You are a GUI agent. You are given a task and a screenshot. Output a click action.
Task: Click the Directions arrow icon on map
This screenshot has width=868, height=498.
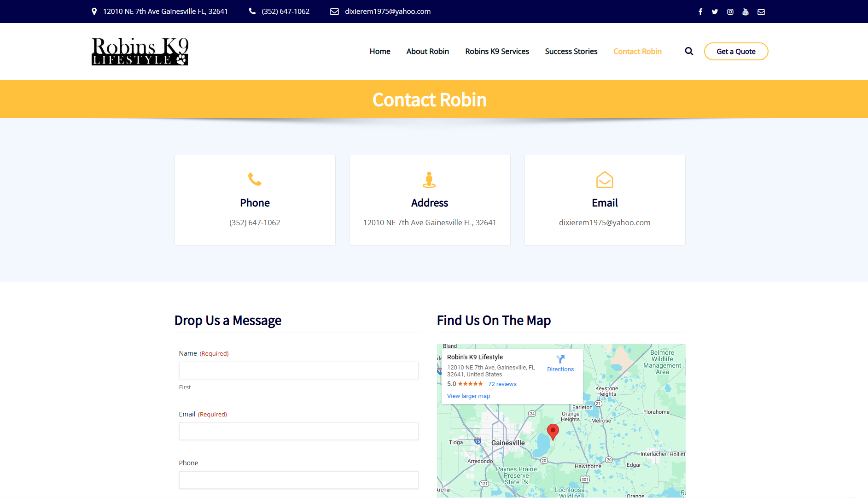pos(560,359)
